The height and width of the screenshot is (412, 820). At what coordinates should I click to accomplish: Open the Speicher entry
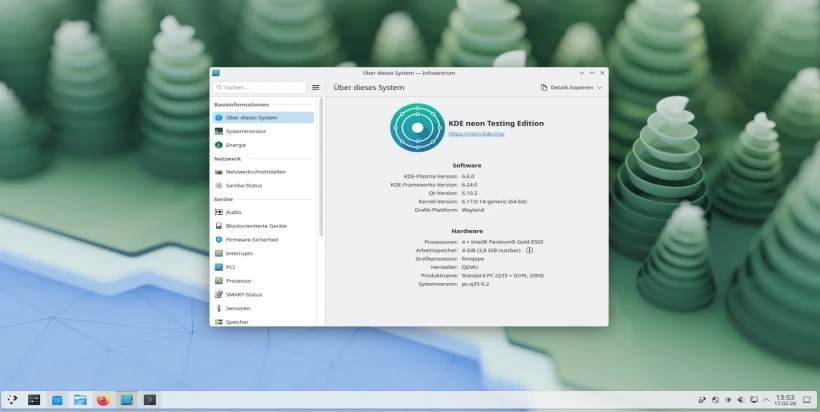(x=263, y=322)
